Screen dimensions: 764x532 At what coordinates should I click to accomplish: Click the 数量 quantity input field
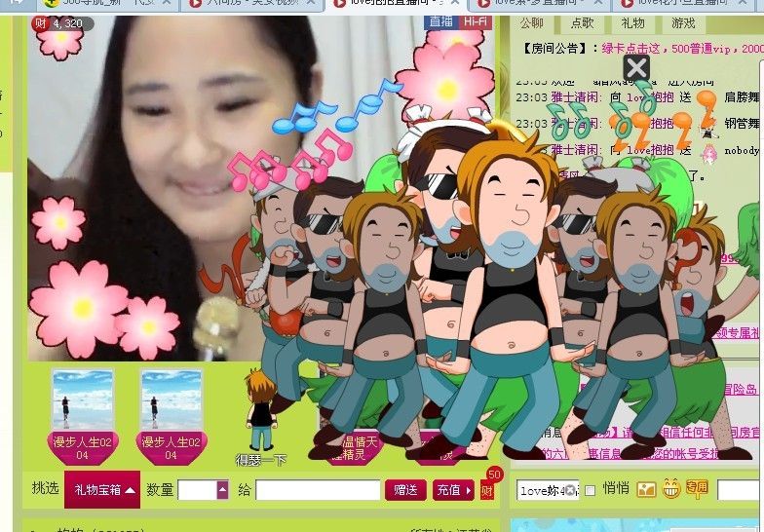pyautogui.click(x=198, y=490)
